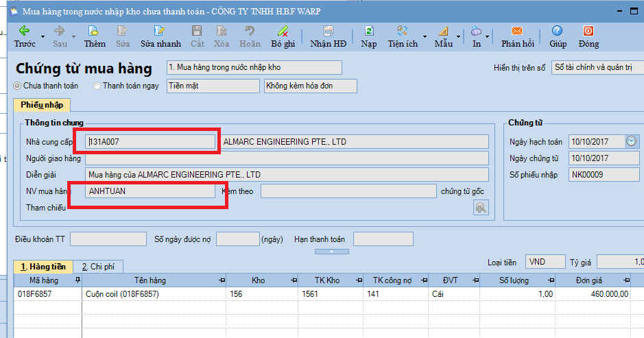The image size is (644, 338).
Task: Click the NV mua hàng field ANHTUAN
Action: 150,191
